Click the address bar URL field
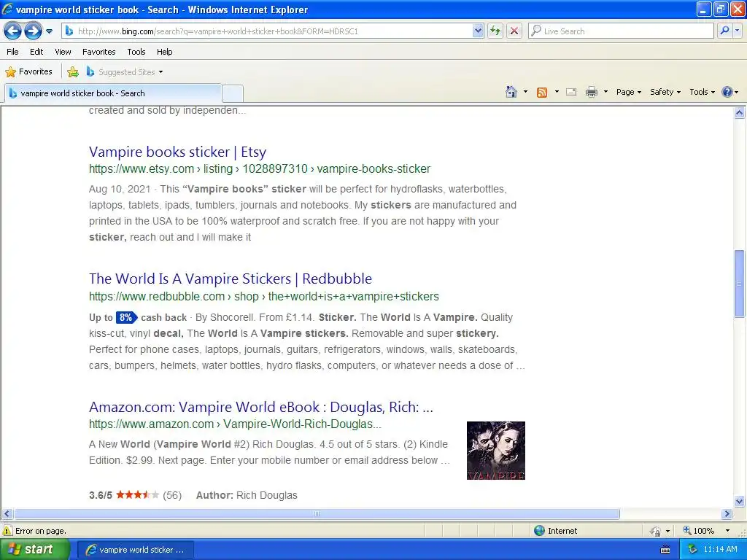The height and width of the screenshot is (560, 747). [x=268, y=31]
